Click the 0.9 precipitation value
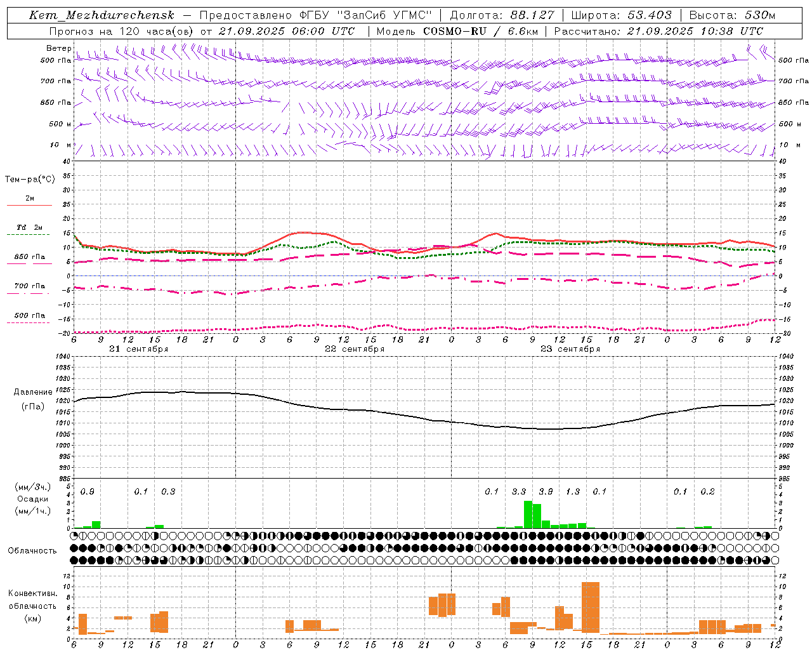812x650 pixels. [x=88, y=491]
